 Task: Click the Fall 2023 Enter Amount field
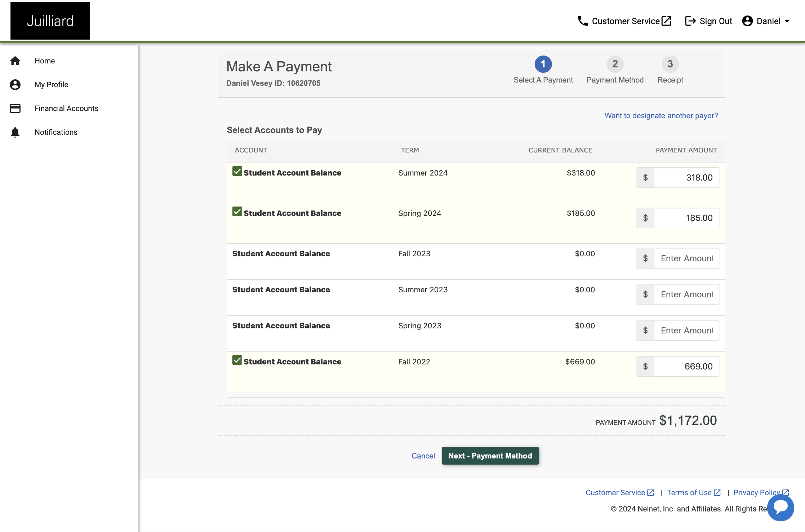coord(687,258)
